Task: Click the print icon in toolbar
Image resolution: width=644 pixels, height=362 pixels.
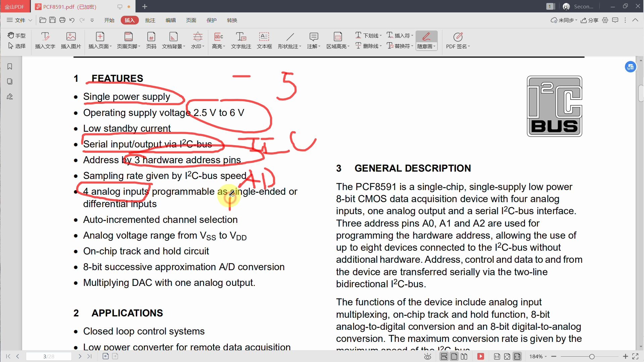Action: (62, 20)
